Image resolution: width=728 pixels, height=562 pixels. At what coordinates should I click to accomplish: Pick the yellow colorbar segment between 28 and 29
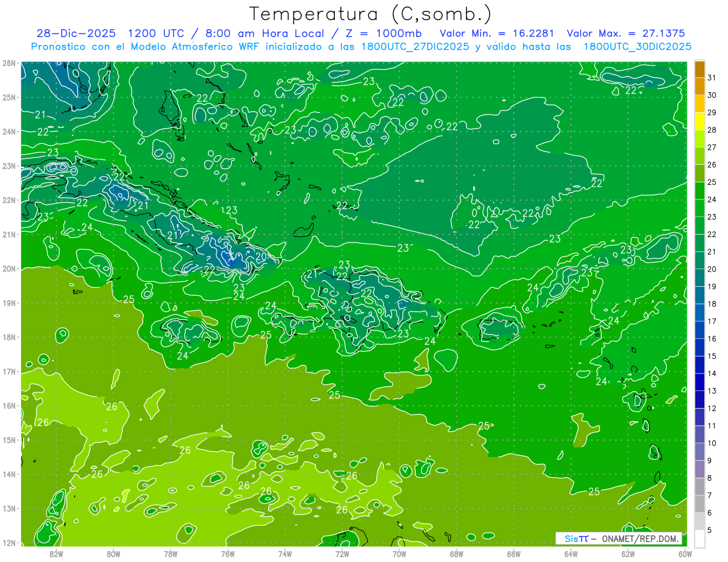(x=699, y=121)
